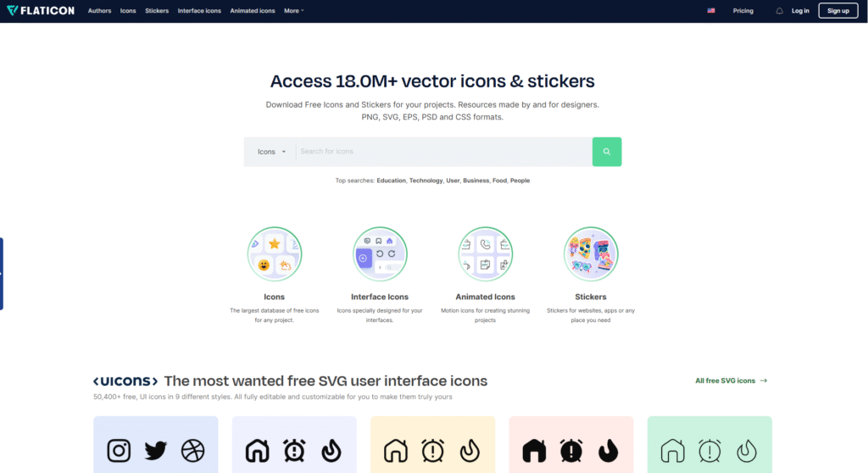Image resolution: width=868 pixels, height=473 pixels.
Task: Expand the More menu in navigation
Action: pos(293,11)
